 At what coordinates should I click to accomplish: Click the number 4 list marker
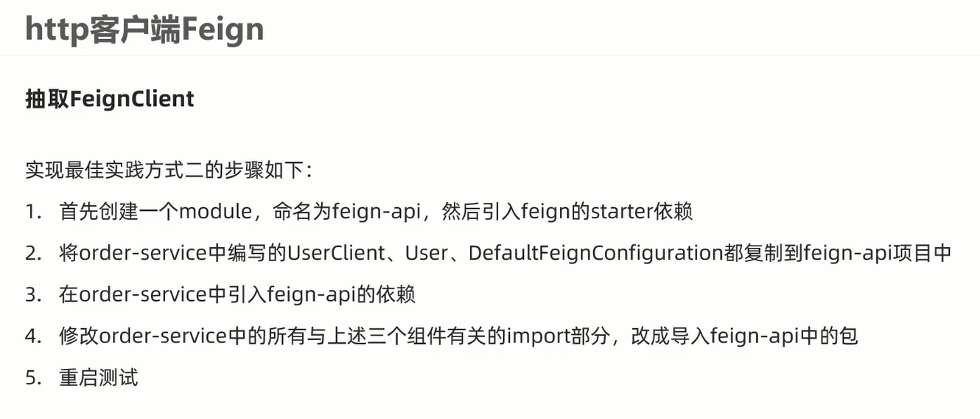coord(32,336)
